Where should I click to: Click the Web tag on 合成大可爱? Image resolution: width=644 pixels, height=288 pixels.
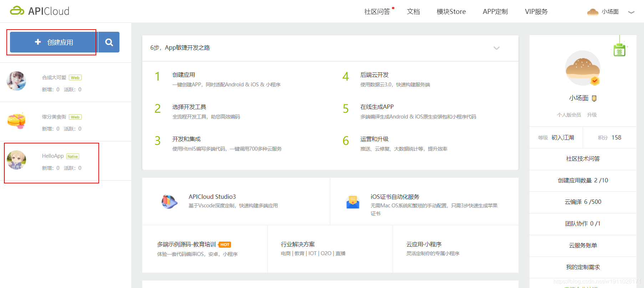[x=75, y=77]
